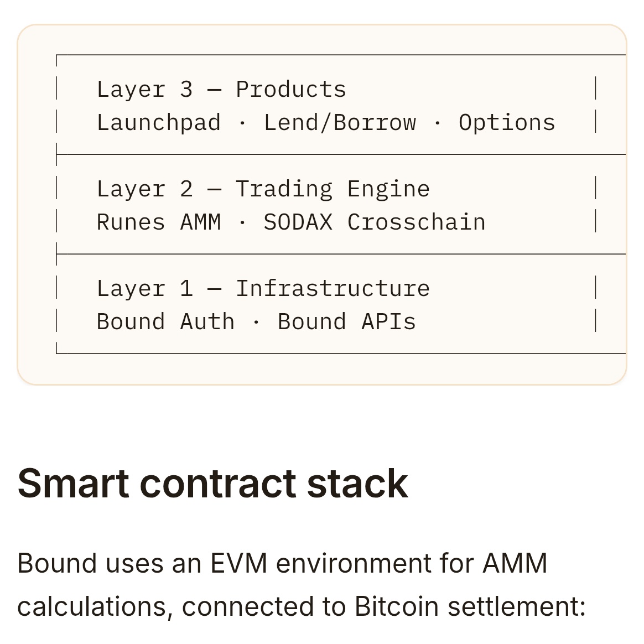Screen dimensions: 644x644
Task: Click "Lend/Borrow" in the Layer 3 row
Action: (x=340, y=123)
